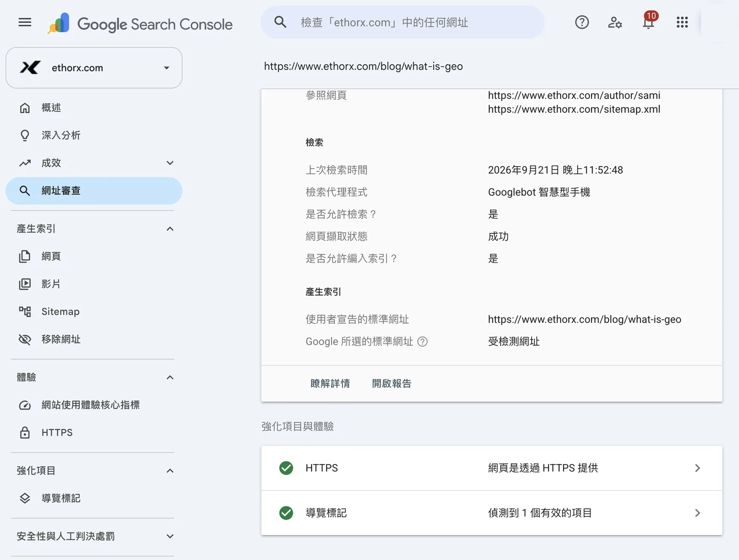Collapse the 強化項目 section
This screenshot has height=560, width=739.
170,471
